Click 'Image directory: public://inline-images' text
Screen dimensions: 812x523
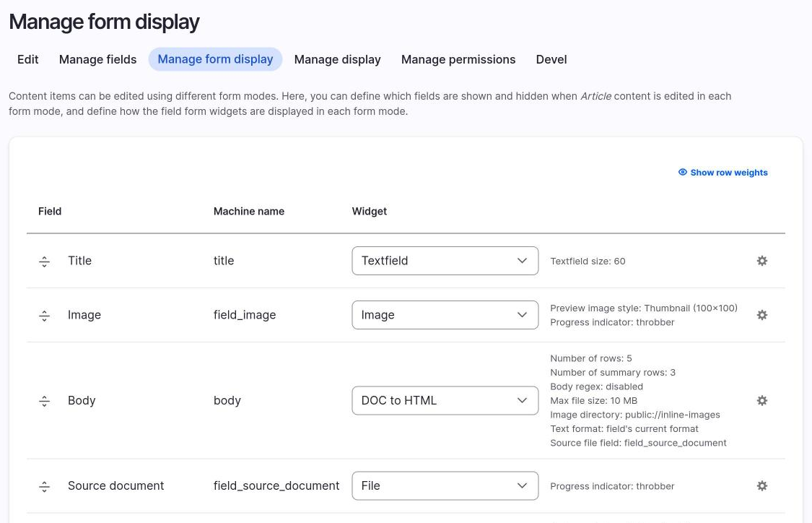[635, 415]
